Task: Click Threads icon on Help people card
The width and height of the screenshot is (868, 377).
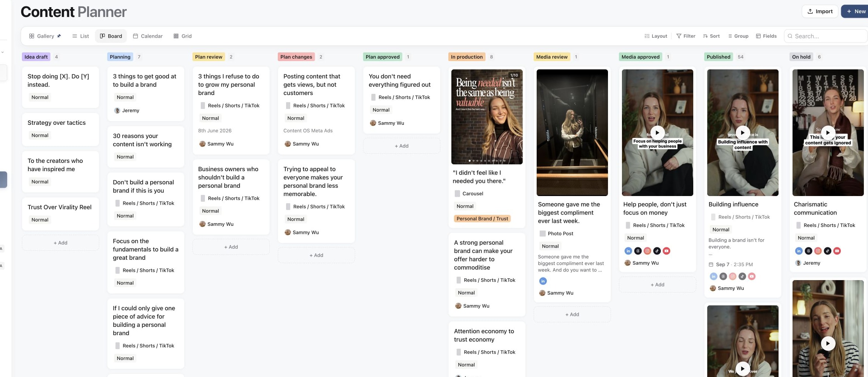Action: [x=638, y=251]
